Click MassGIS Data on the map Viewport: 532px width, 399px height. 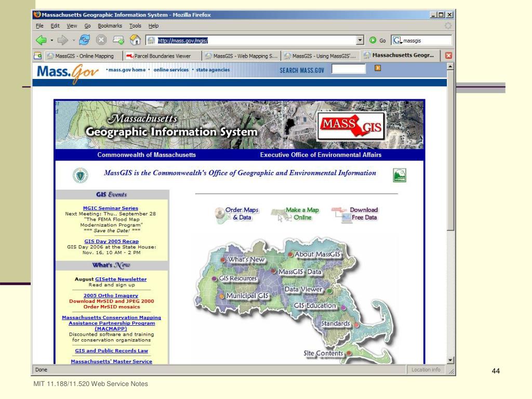coord(300,272)
